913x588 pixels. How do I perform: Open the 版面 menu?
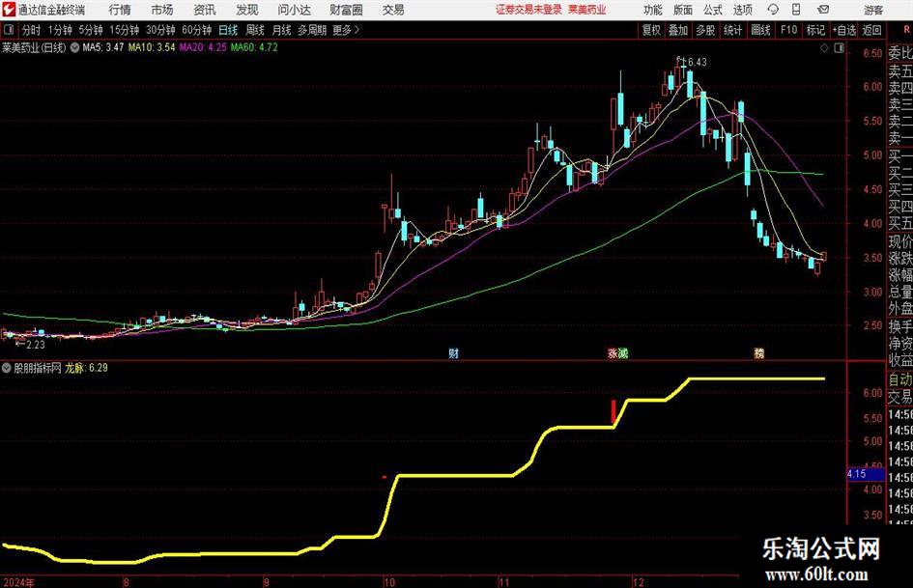click(x=682, y=10)
